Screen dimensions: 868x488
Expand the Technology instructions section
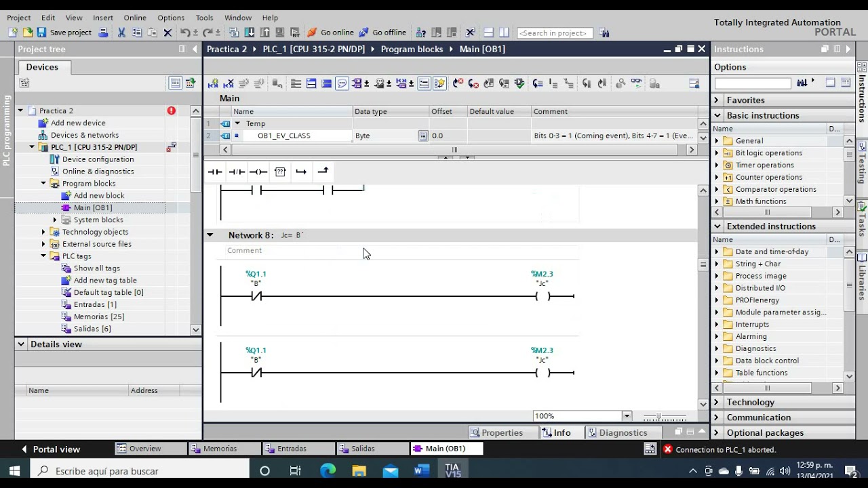coord(716,403)
